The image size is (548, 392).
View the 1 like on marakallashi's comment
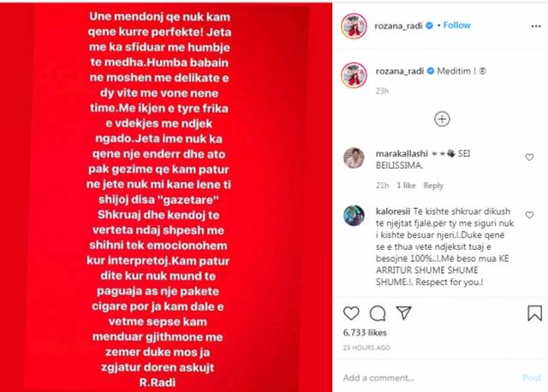[406, 186]
